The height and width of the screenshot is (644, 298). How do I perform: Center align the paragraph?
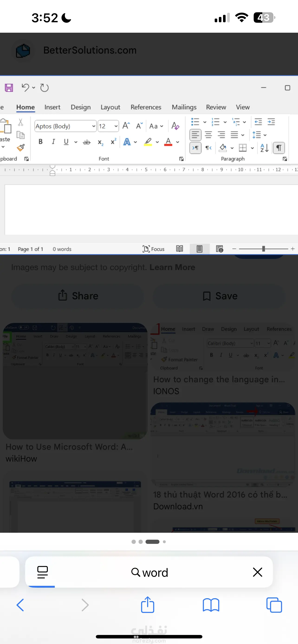[x=208, y=135]
